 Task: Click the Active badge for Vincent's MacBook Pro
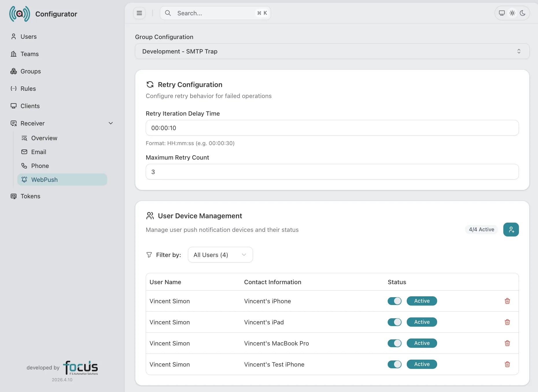click(422, 343)
